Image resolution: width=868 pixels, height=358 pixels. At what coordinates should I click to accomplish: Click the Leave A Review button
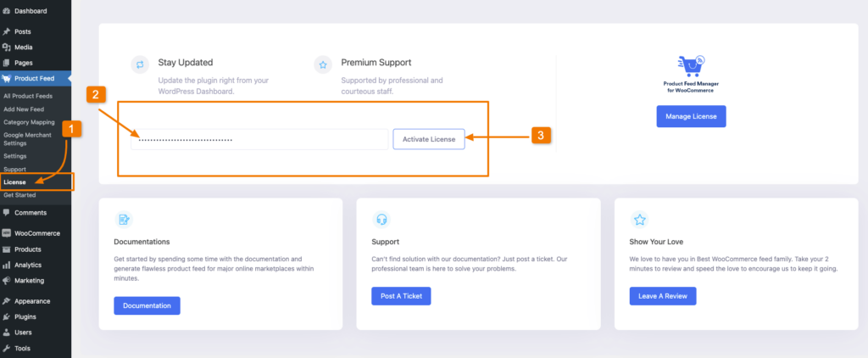click(663, 296)
